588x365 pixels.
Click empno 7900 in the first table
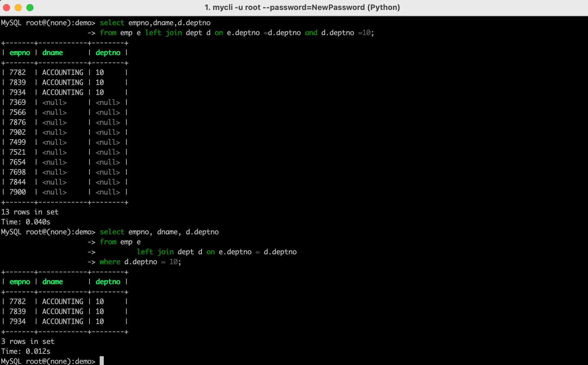click(18, 192)
